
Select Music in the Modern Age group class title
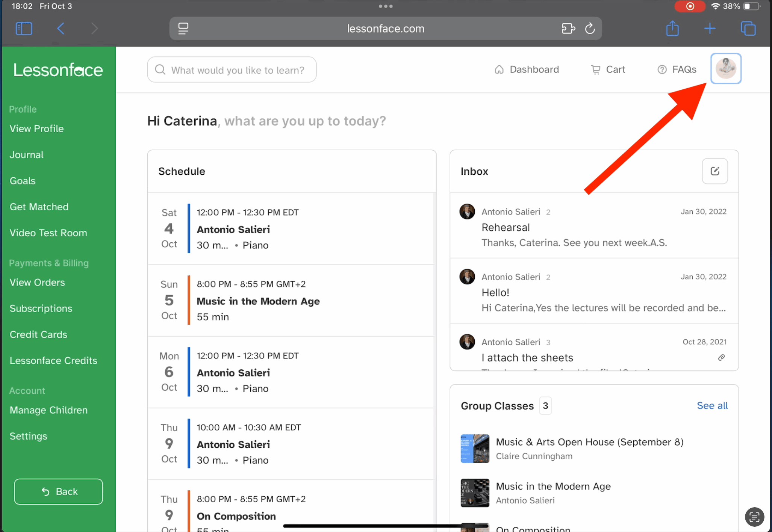[553, 487]
